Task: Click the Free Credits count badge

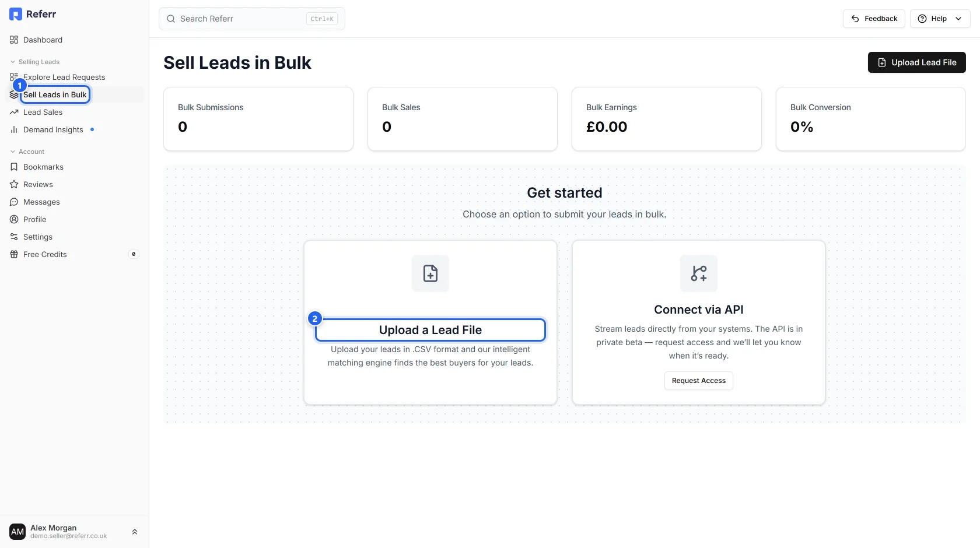Action: 134,254
